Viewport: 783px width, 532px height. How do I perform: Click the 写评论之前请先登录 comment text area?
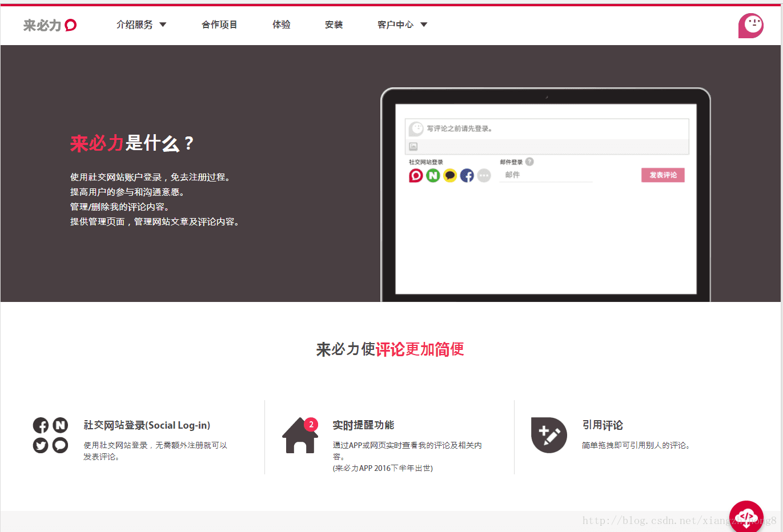click(547, 128)
